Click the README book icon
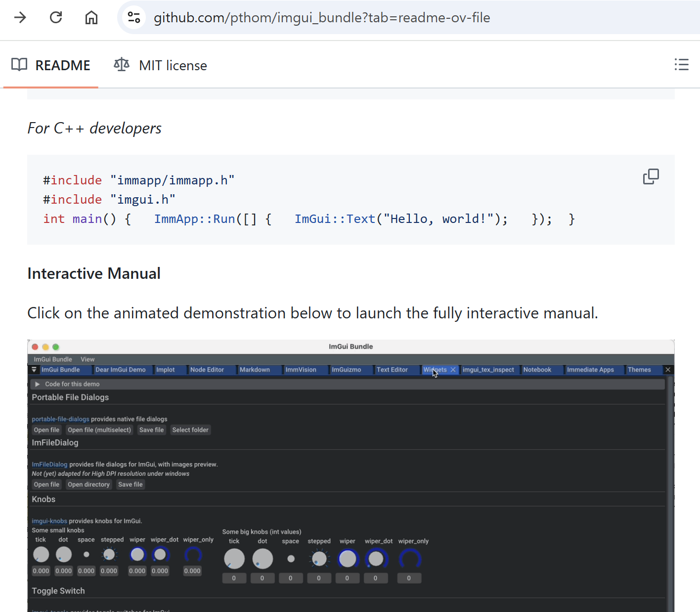Viewport: 700px width, 612px height. [x=19, y=65]
